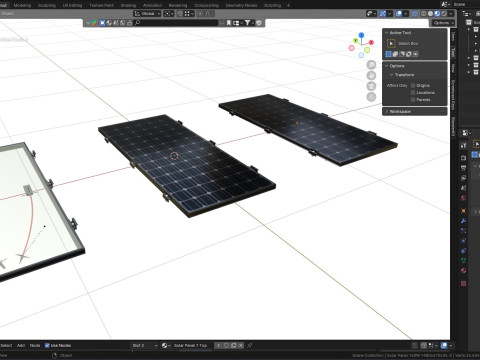Click the red X axis on navigation gizmo
The height and width of the screenshot is (360, 480).
[371, 42]
